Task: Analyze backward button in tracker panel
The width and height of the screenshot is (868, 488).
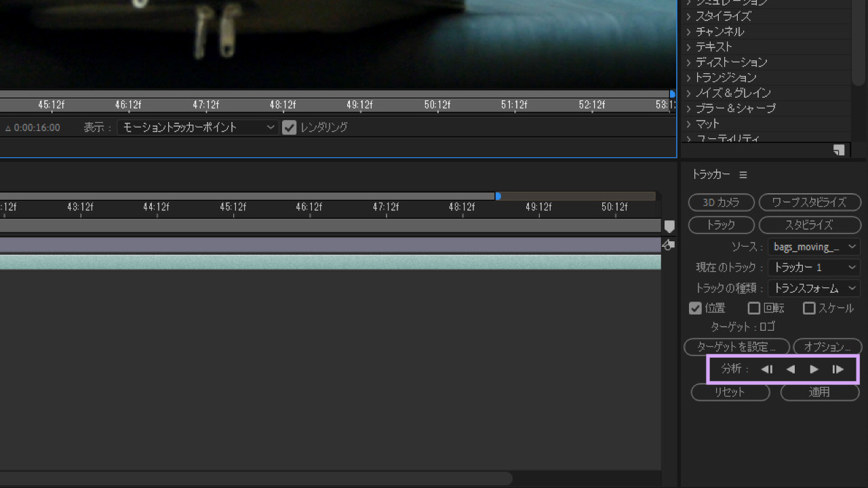Action: click(791, 369)
